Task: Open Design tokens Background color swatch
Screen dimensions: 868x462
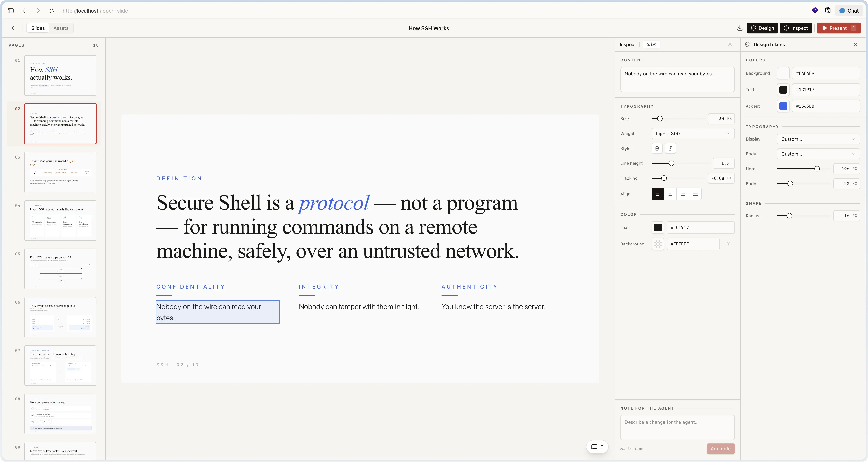Action: [783, 73]
